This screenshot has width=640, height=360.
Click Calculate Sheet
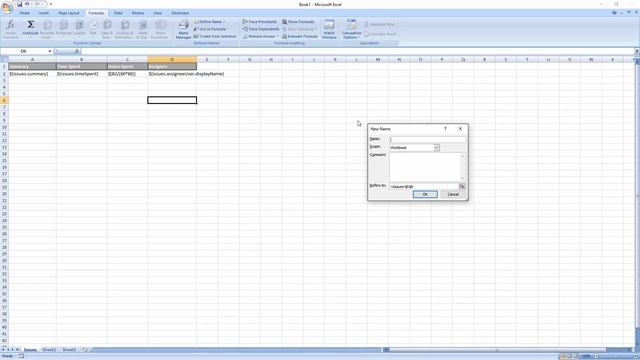(x=380, y=34)
